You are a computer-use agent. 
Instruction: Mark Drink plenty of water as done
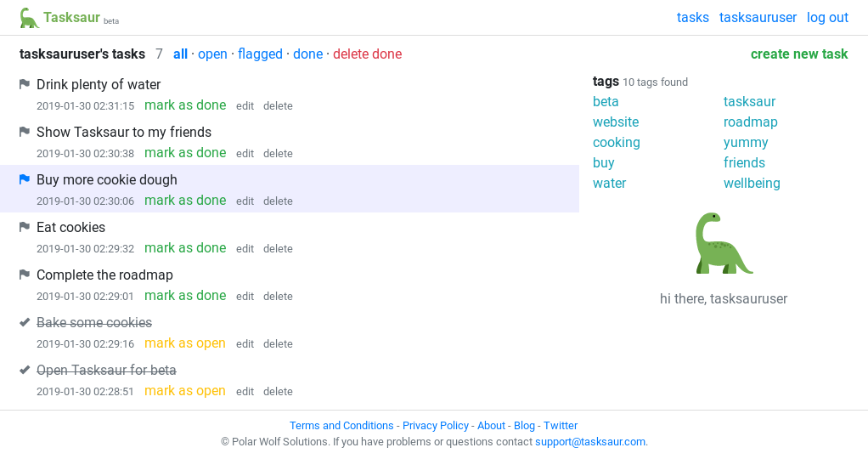(185, 105)
